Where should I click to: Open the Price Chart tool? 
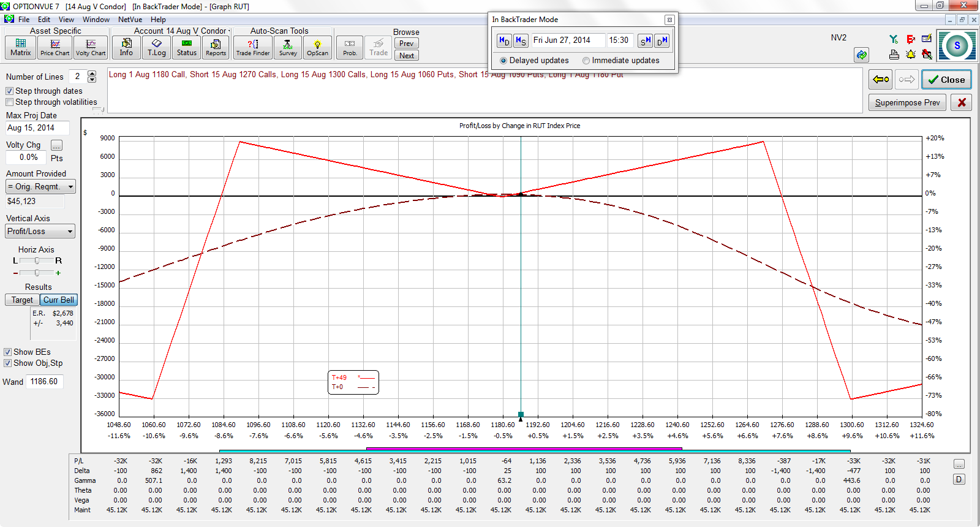pos(55,47)
